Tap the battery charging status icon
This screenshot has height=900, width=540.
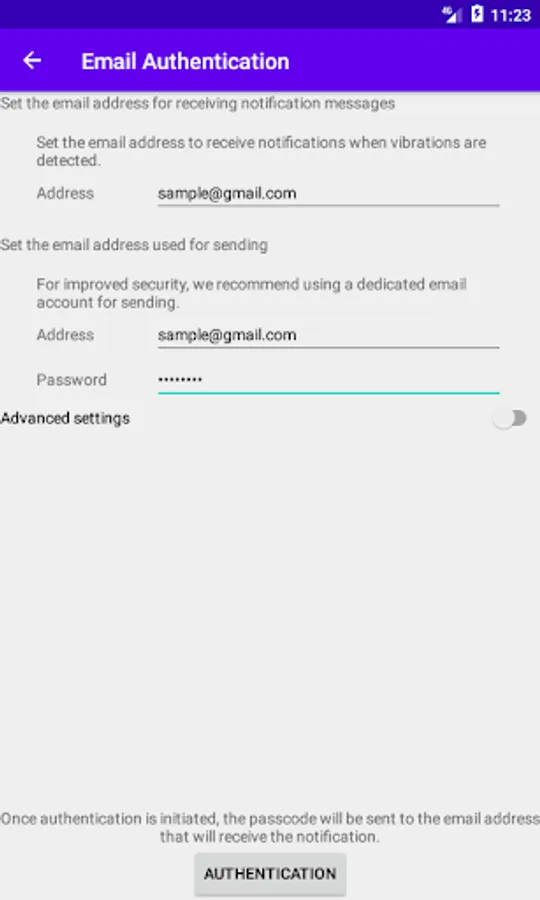(477, 14)
